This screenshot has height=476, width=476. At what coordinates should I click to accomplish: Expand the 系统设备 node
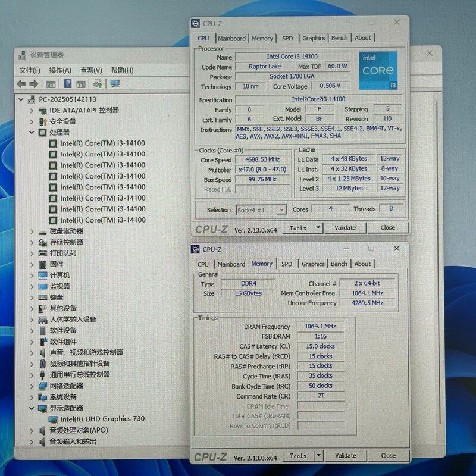click(32, 397)
